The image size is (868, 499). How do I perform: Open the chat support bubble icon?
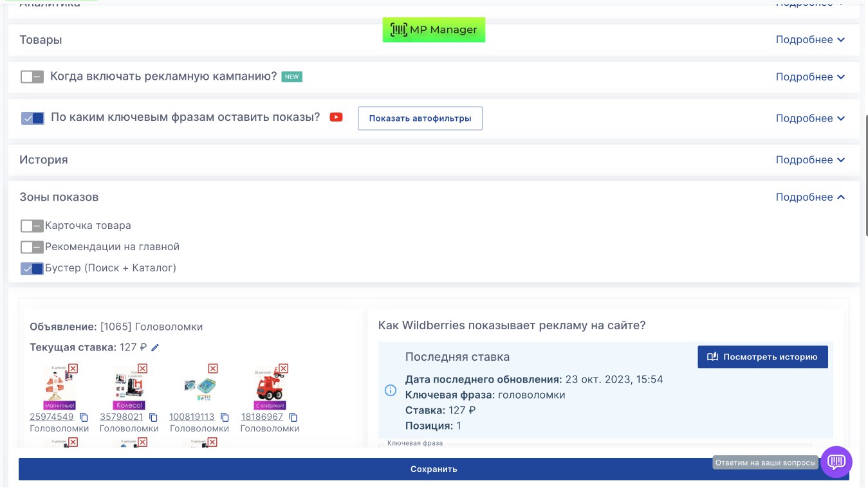click(836, 462)
